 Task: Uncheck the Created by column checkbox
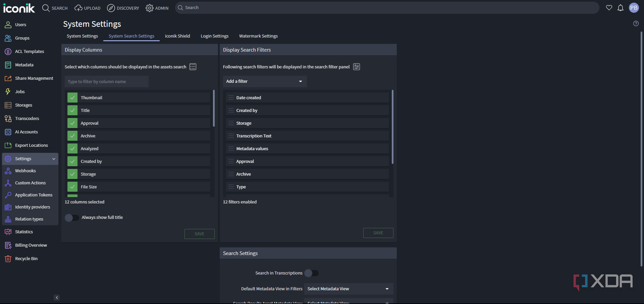click(x=72, y=161)
